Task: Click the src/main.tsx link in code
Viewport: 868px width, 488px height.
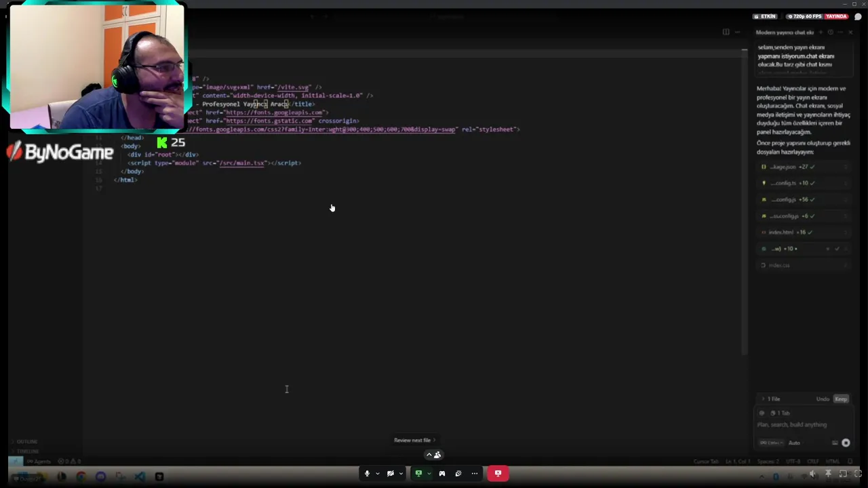Action: click(242, 163)
